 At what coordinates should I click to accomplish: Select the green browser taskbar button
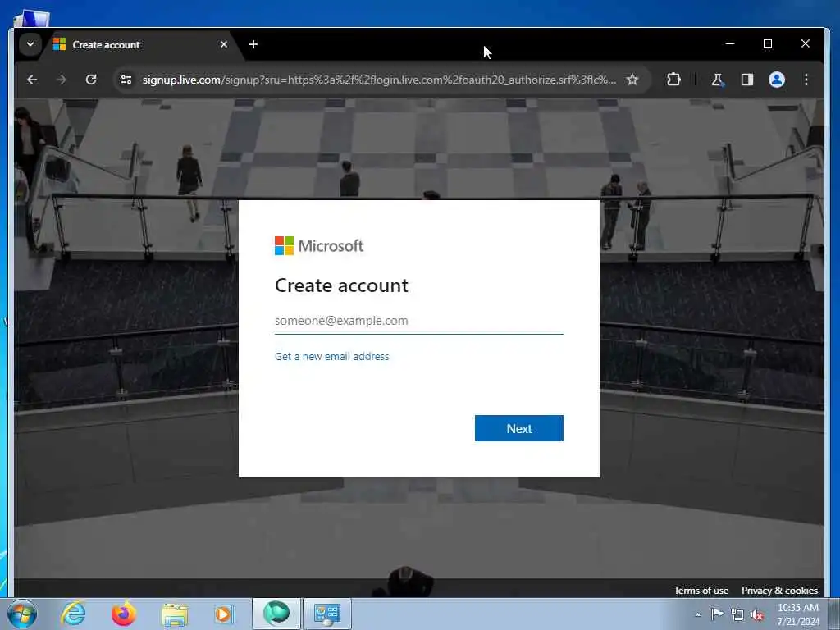click(x=276, y=614)
